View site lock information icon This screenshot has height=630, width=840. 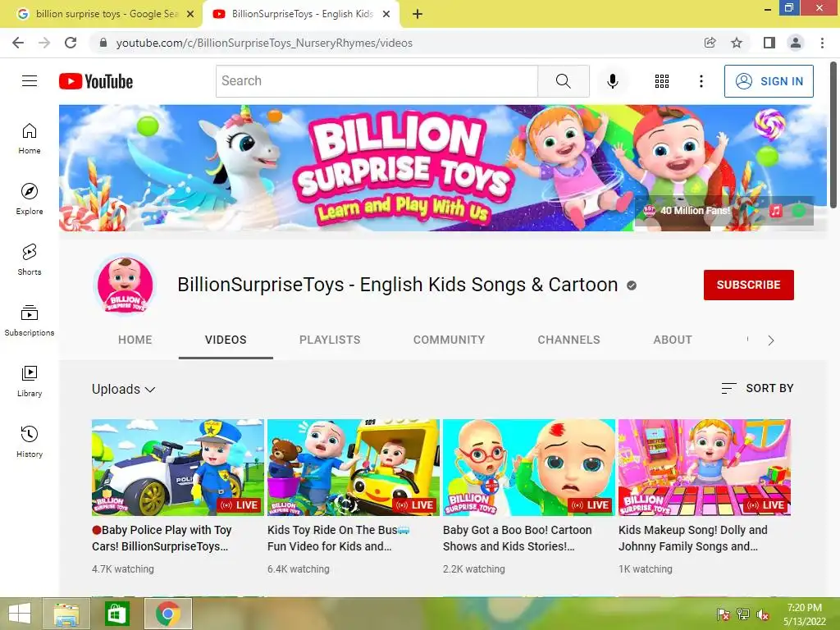tap(103, 43)
